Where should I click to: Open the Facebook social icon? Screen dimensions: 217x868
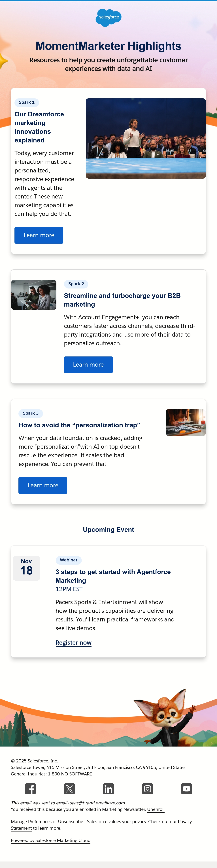point(30,788)
